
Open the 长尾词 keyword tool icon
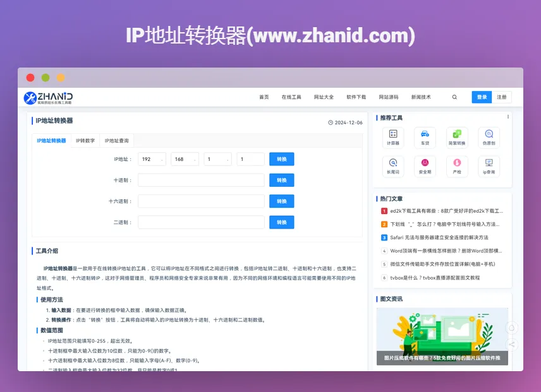point(393,166)
